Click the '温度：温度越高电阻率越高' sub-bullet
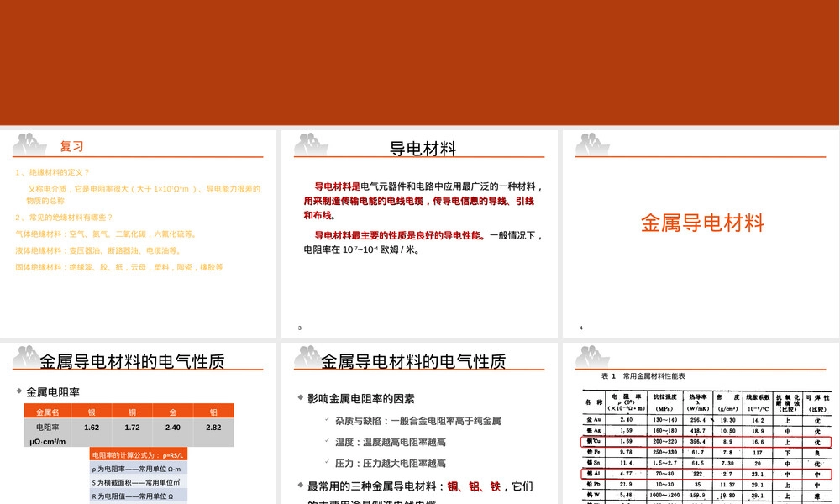The image size is (840, 504). coord(391,443)
